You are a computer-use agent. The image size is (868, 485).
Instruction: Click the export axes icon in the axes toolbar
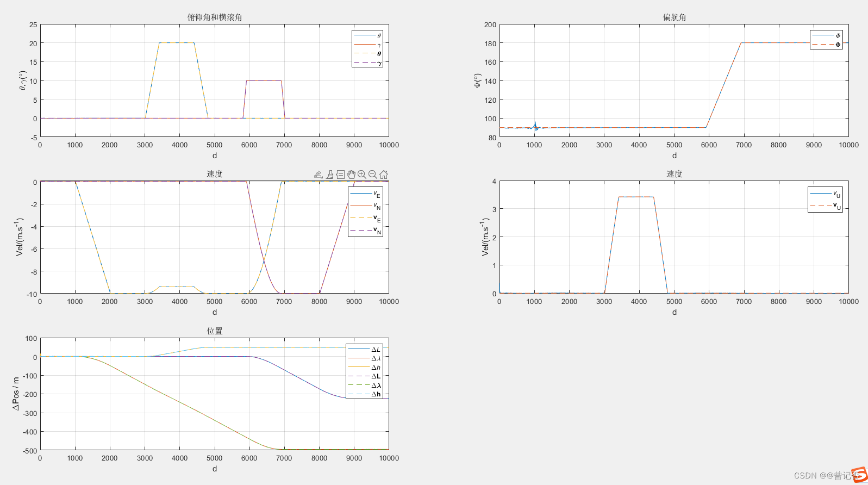pyautogui.click(x=319, y=175)
